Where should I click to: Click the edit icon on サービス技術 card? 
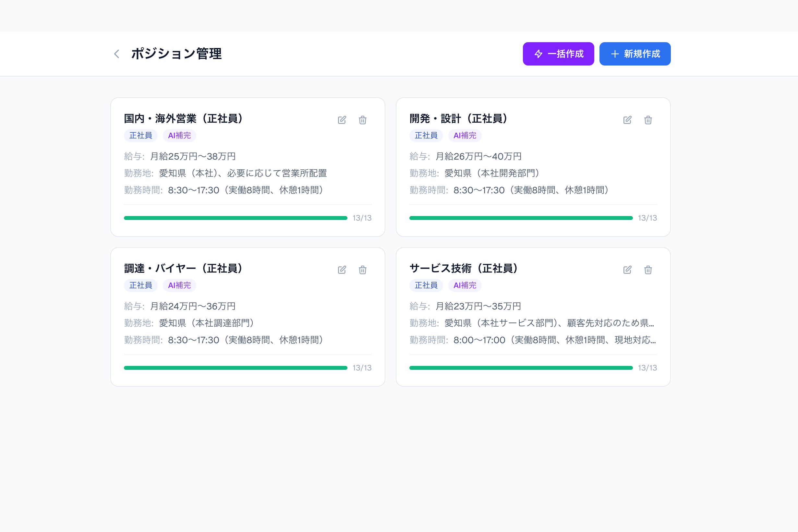pyautogui.click(x=627, y=270)
